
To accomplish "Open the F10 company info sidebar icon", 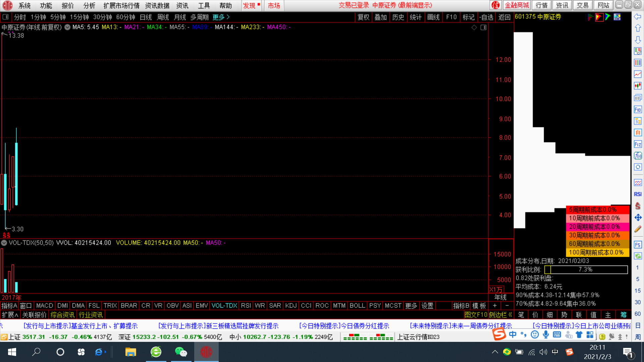I will point(638,110).
